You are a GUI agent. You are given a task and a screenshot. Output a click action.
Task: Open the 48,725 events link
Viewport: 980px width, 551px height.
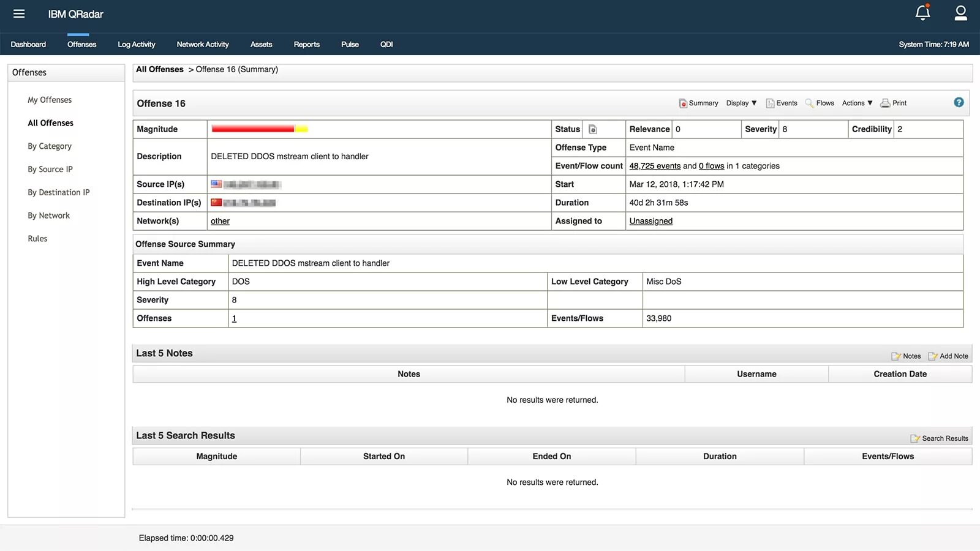[x=655, y=166]
